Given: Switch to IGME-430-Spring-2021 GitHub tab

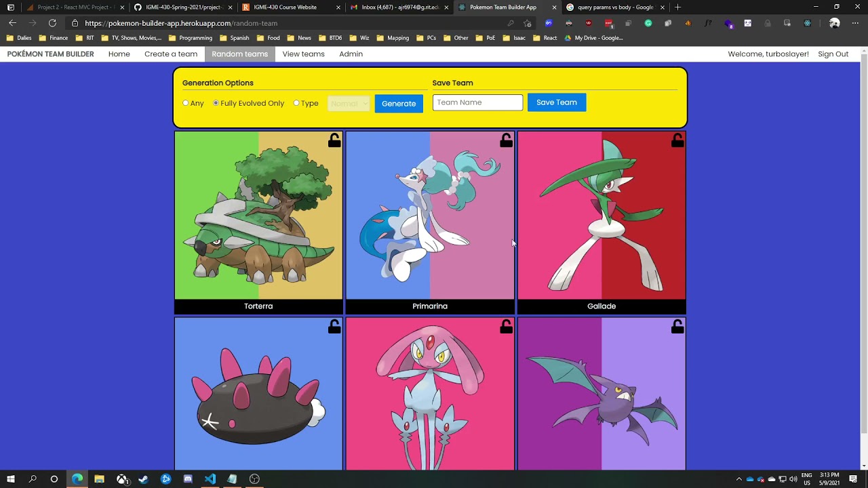Looking at the screenshot, I should [182, 7].
